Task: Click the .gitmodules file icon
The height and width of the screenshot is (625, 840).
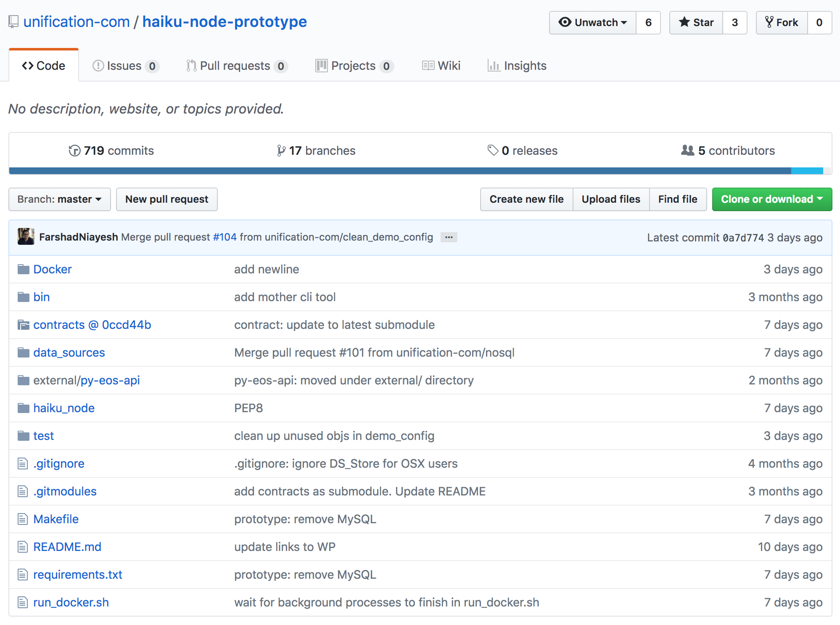Action: click(23, 491)
